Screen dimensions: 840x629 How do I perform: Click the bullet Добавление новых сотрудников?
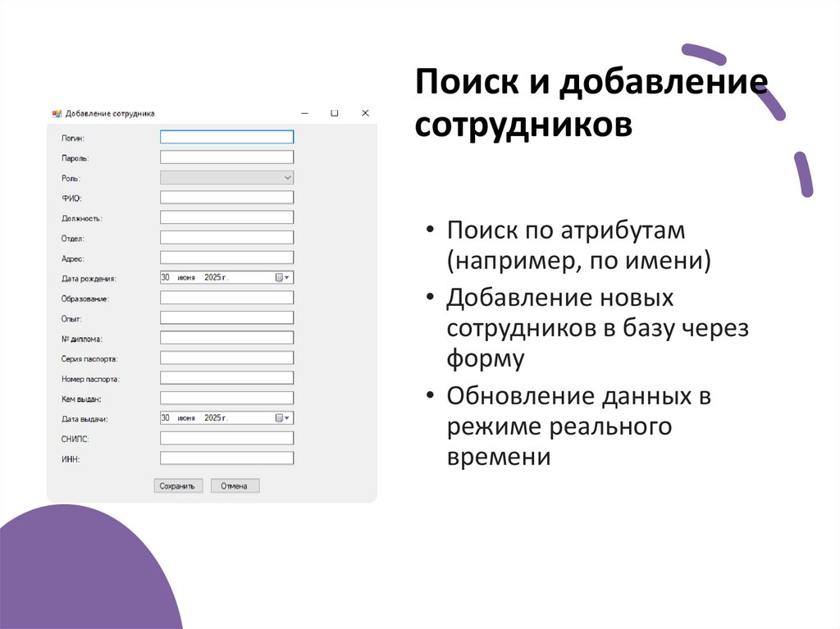(597, 327)
